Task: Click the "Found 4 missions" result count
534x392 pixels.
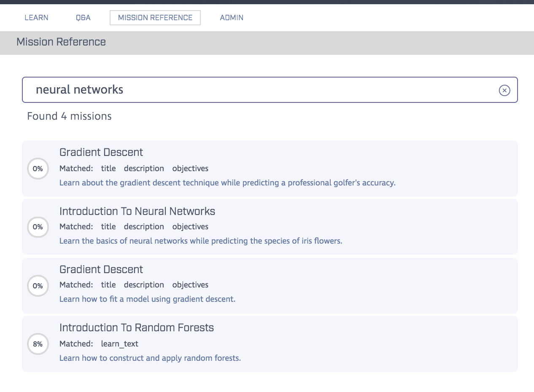Action: (69, 116)
